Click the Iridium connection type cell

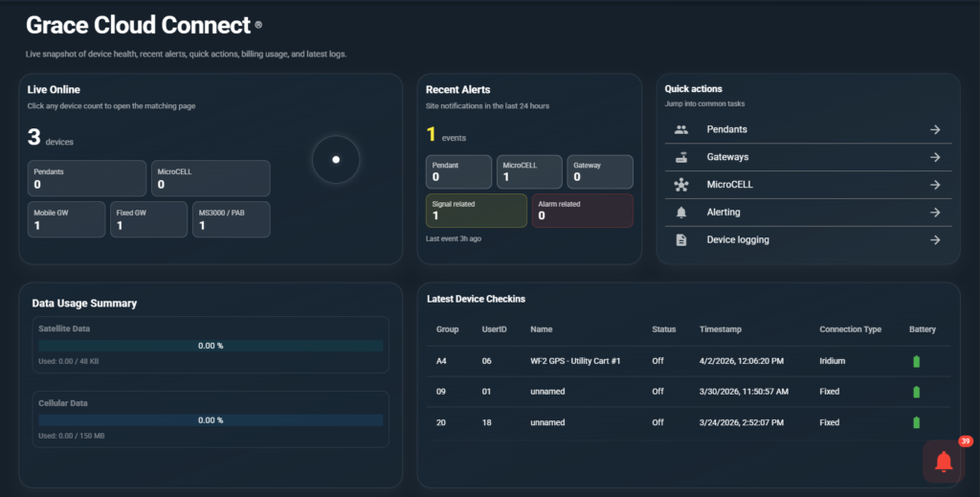833,361
